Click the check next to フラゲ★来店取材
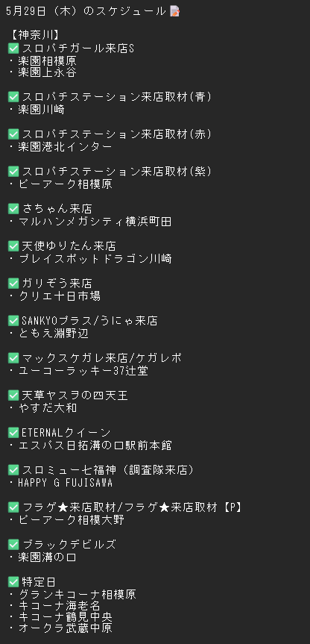310x644 pixels. [x=13, y=507]
